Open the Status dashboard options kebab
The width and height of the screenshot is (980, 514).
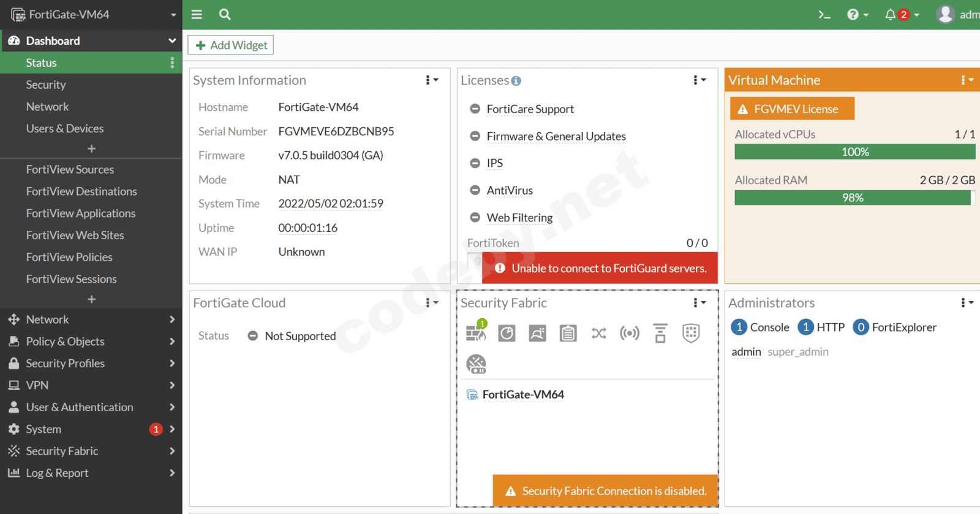point(172,62)
